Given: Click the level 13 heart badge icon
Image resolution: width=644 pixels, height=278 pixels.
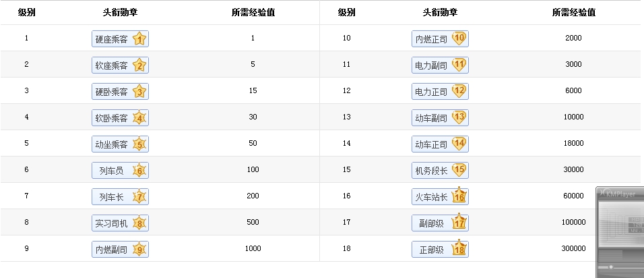Looking at the screenshot, I should 459,117.
